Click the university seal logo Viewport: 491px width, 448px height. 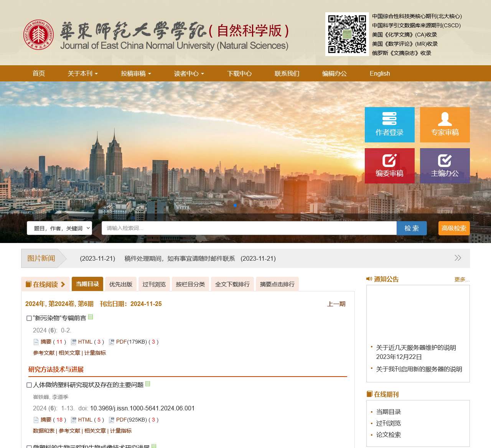(38, 35)
